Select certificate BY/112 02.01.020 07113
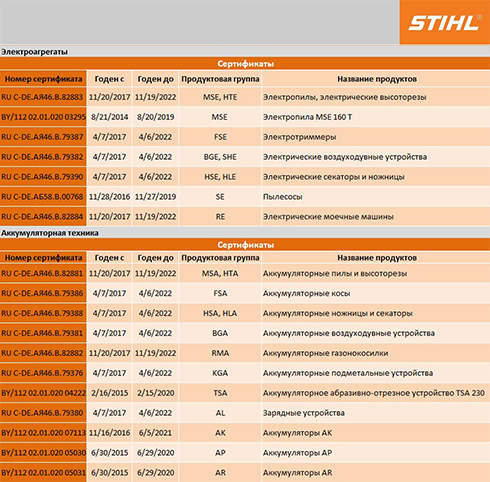490x482 pixels. (x=43, y=433)
